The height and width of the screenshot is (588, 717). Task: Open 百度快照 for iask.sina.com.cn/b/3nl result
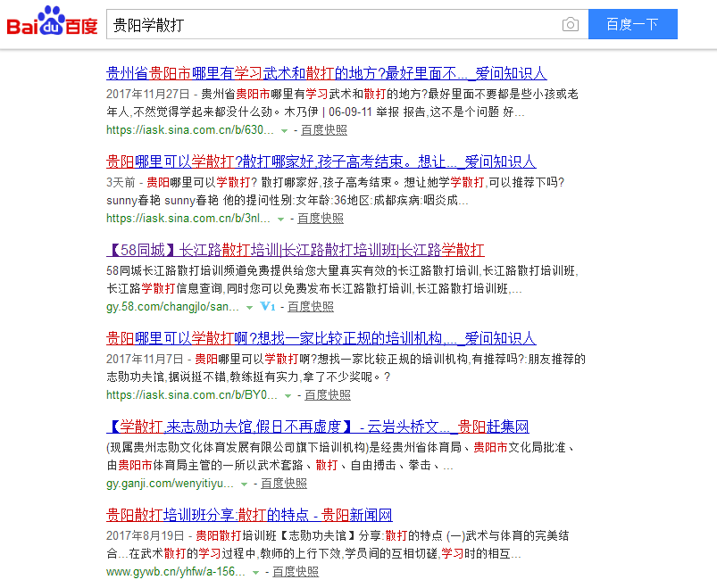pos(320,219)
